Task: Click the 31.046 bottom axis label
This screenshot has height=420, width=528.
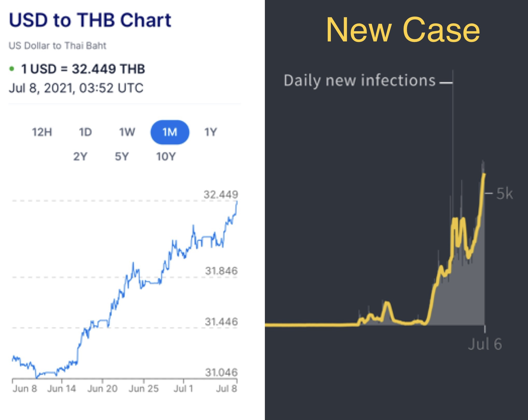Action: coord(221,372)
